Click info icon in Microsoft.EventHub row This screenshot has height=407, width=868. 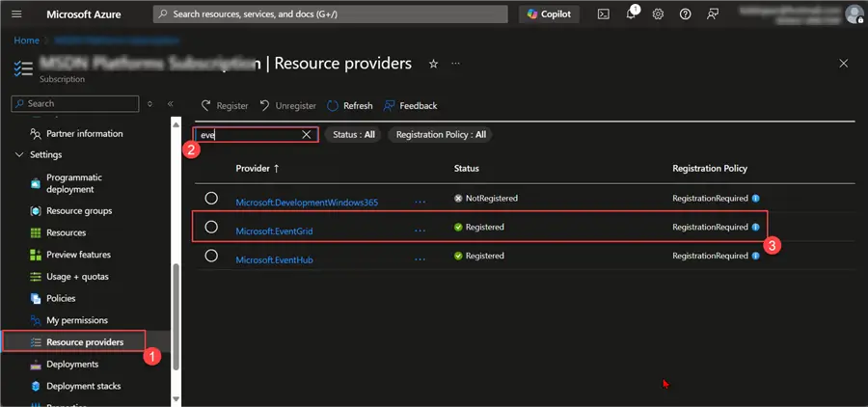click(755, 256)
